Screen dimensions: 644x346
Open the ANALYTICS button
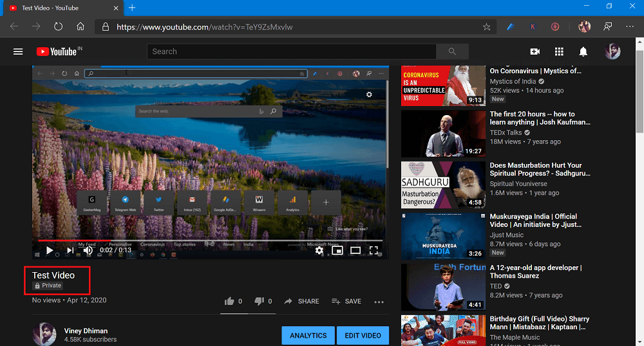pos(308,335)
